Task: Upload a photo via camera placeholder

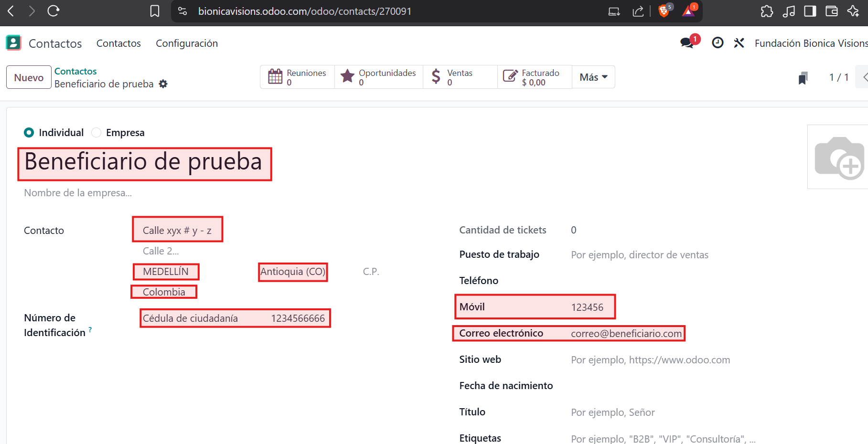Action: pyautogui.click(x=839, y=158)
